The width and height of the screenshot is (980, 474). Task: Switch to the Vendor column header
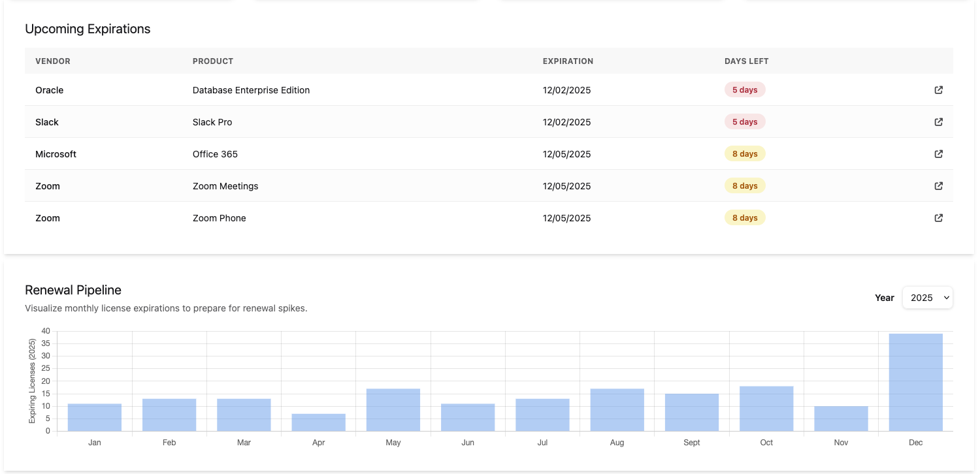click(52, 61)
